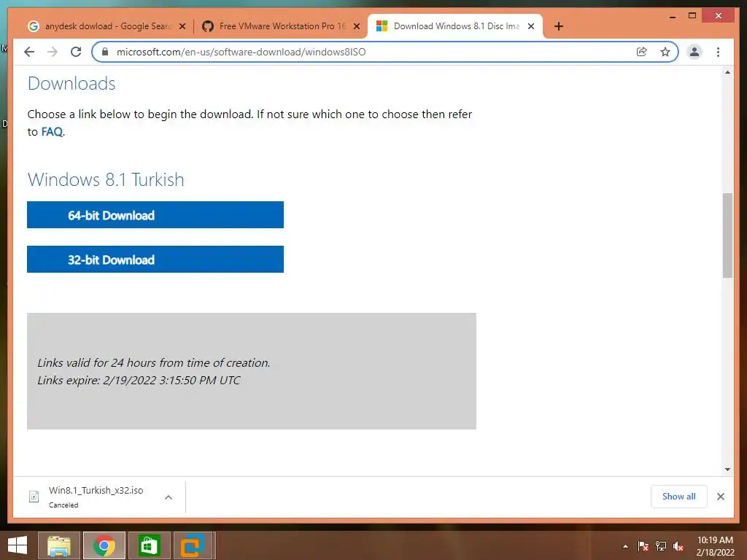
Task: Click the Windows 8.1 Turkish heading
Action: tap(106, 179)
